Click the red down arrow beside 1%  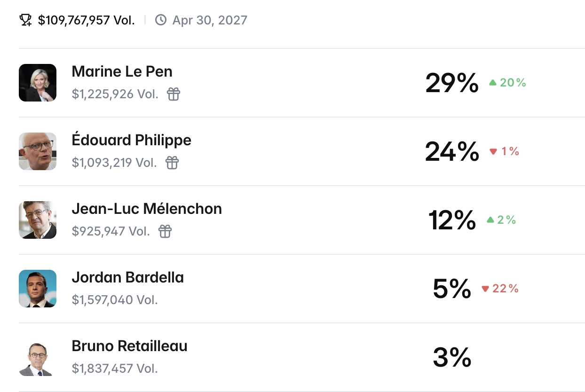[493, 151]
